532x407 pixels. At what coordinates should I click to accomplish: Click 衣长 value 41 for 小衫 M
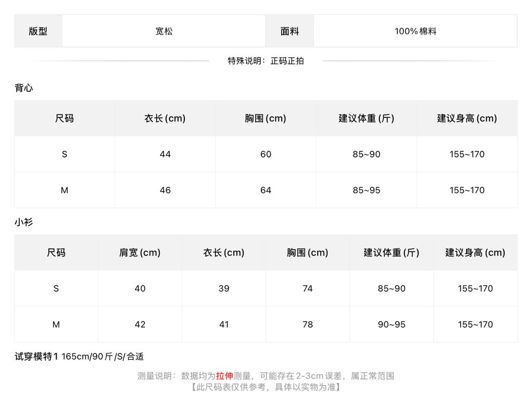click(223, 324)
